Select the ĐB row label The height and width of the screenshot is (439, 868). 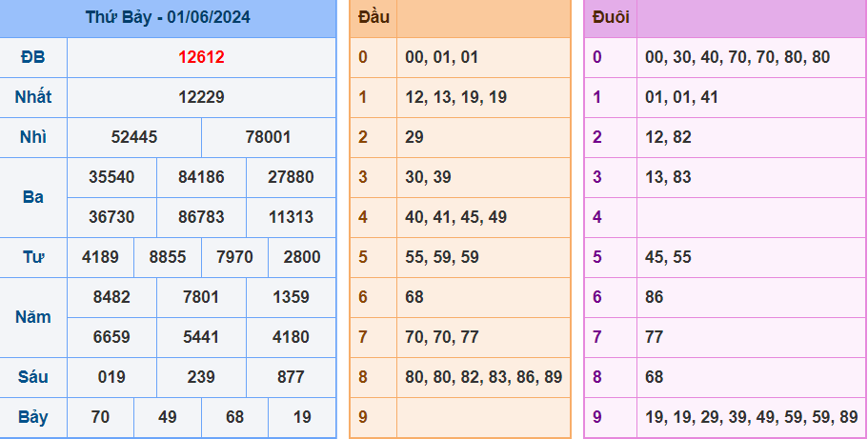click(33, 57)
